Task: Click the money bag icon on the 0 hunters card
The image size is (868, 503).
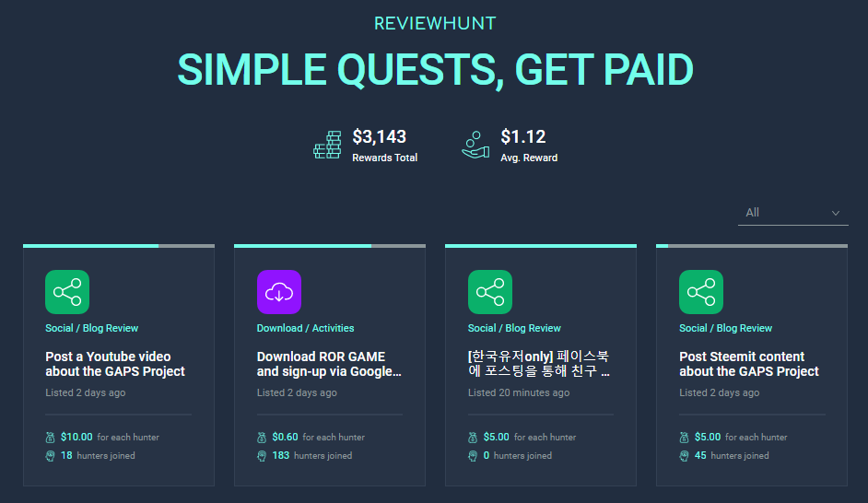Action: click(x=473, y=438)
